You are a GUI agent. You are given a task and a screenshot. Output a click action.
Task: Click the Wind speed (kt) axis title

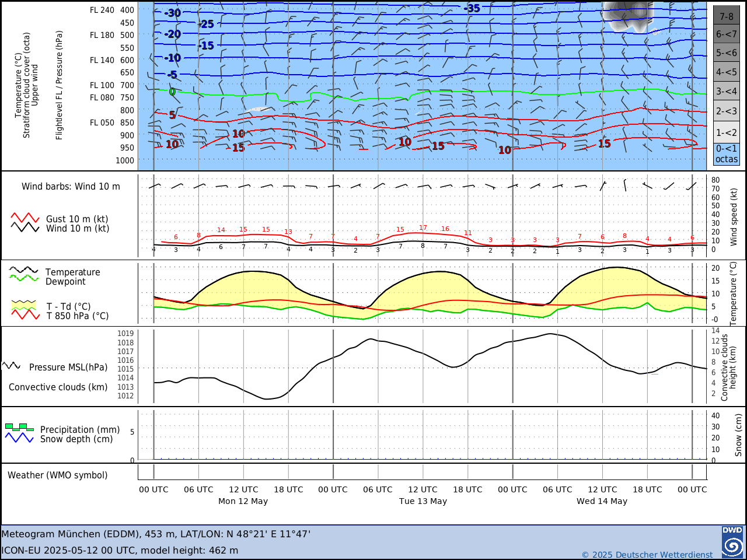click(734, 216)
